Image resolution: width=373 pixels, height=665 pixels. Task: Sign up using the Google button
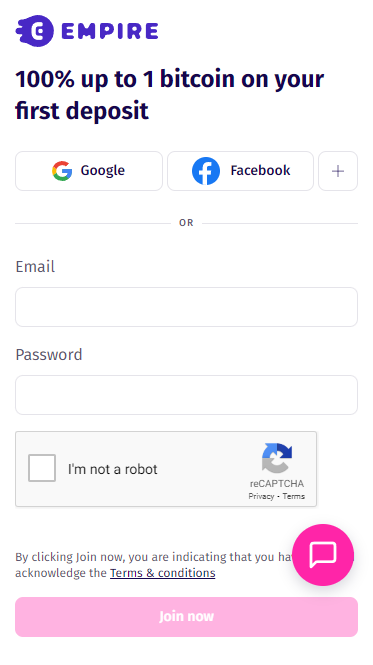pos(89,171)
